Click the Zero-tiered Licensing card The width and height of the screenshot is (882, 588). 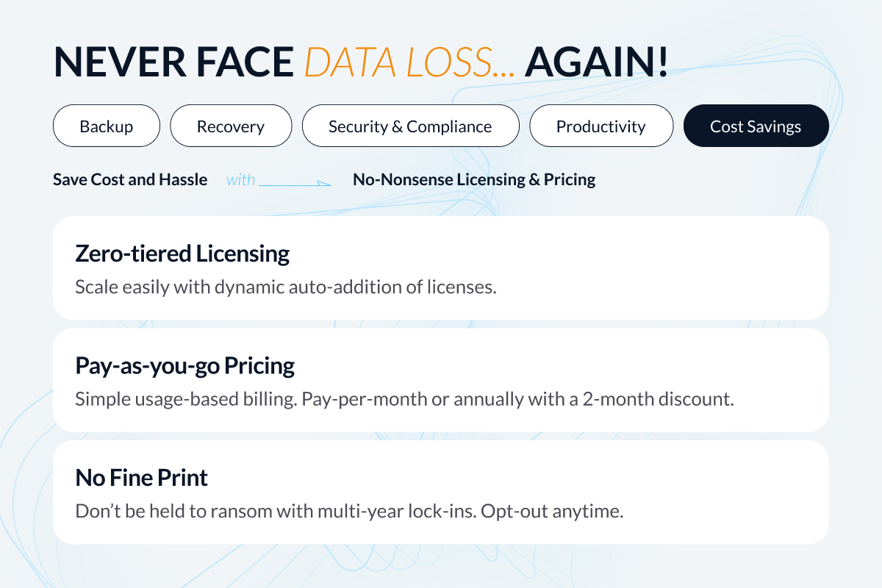pos(441,268)
